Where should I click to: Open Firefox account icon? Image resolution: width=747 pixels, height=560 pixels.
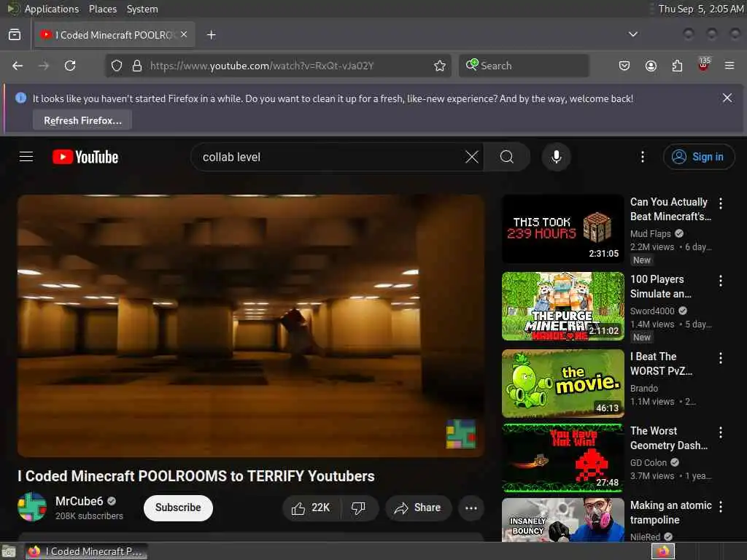pyautogui.click(x=651, y=65)
